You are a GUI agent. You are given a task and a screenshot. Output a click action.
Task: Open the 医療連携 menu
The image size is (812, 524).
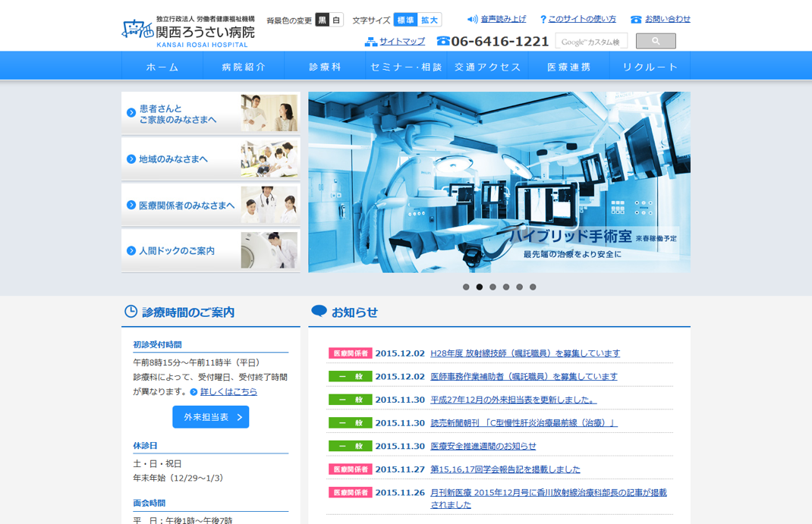568,67
